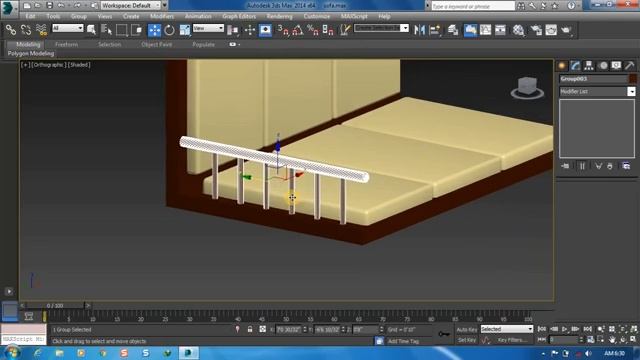
Task: Click the Select Object tool
Action: click(x=91, y=30)
